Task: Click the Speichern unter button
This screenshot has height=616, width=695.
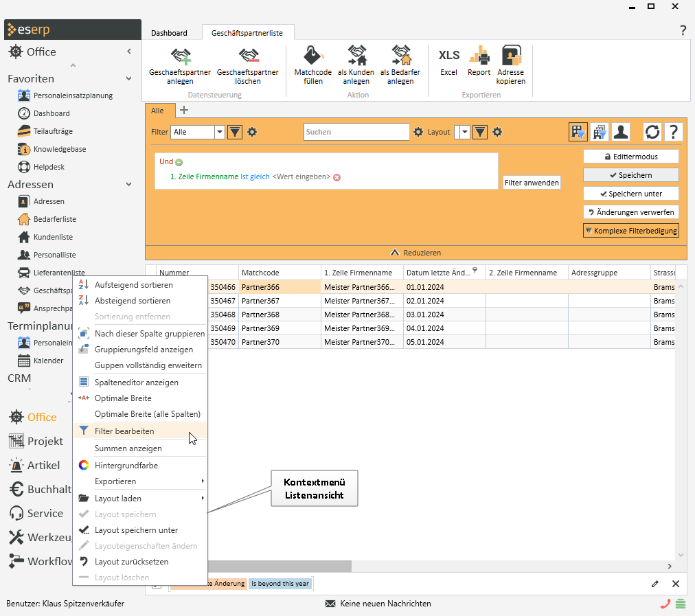Action: [631, 194]
